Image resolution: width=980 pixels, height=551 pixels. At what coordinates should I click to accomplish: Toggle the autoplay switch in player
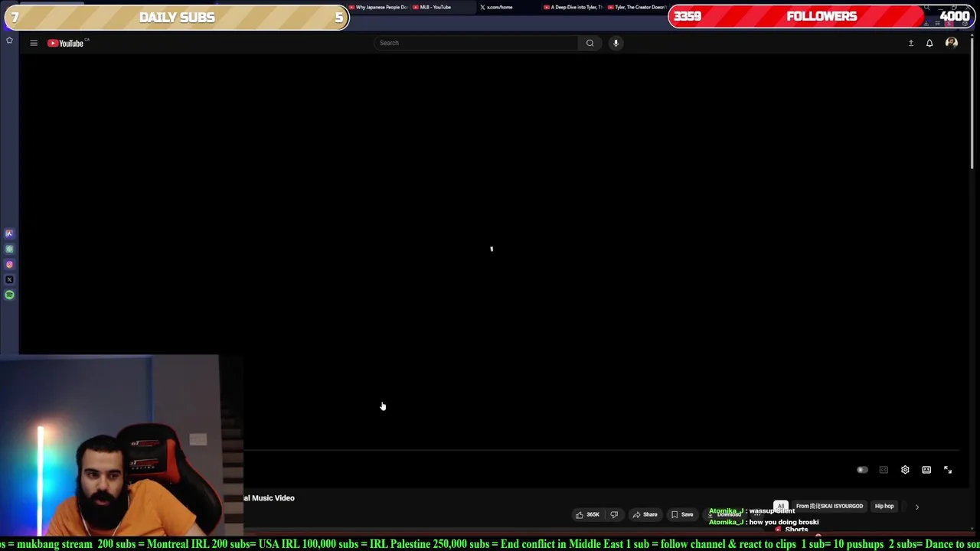click(x=862, y=470)
